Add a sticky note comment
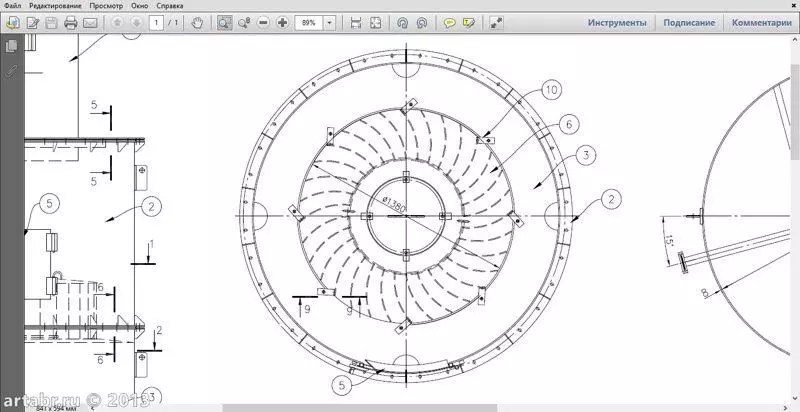Screen dimensions: 800x412 tap(449, 23)
